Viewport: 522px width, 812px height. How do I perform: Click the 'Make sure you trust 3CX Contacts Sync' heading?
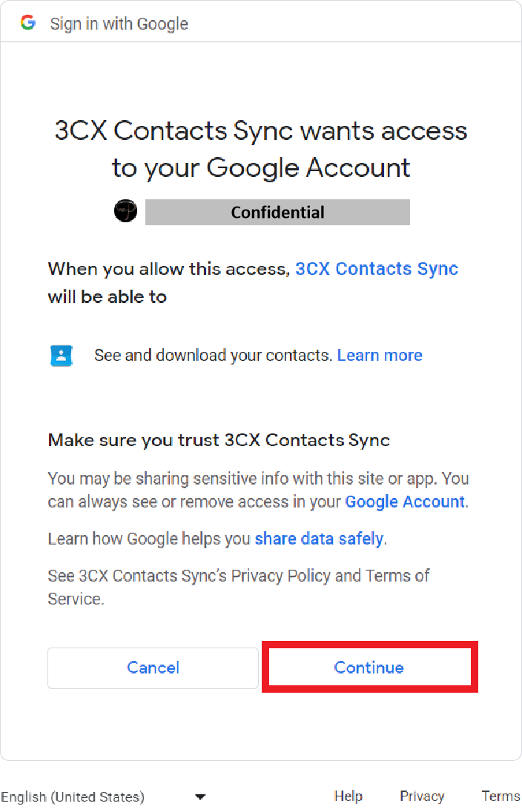pos(218,440)
